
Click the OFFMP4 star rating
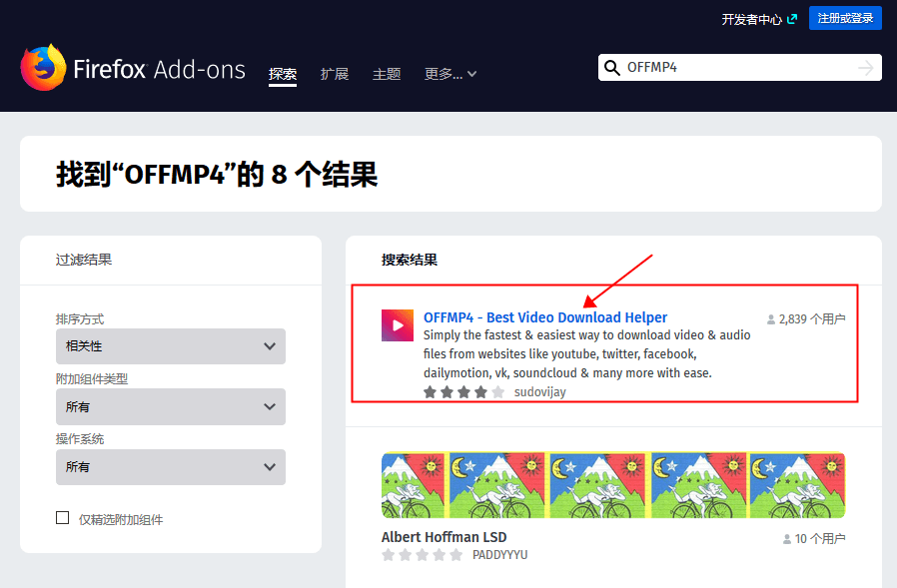[463, 391]
